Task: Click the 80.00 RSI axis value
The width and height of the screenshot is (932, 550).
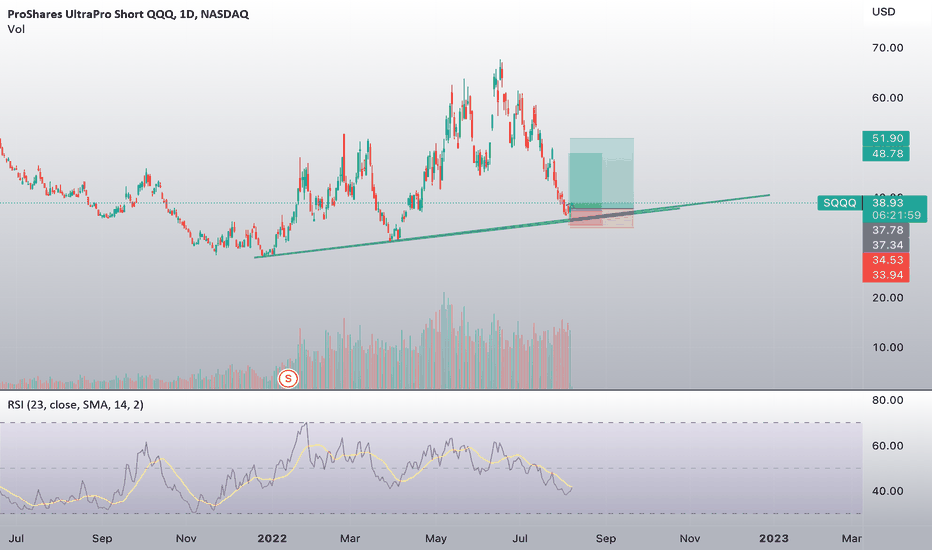Action: coord(887,400)
